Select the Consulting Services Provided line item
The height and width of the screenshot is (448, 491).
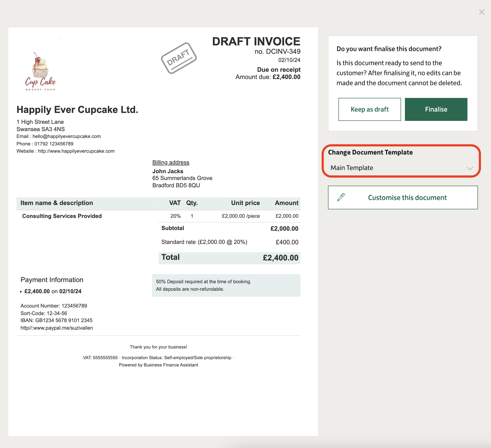tap(62, 216)
